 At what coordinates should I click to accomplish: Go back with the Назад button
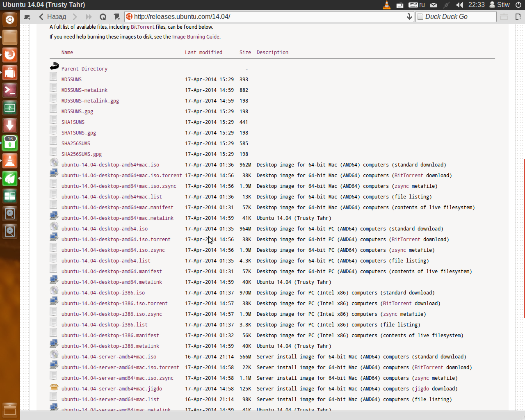tap(52, 17)
